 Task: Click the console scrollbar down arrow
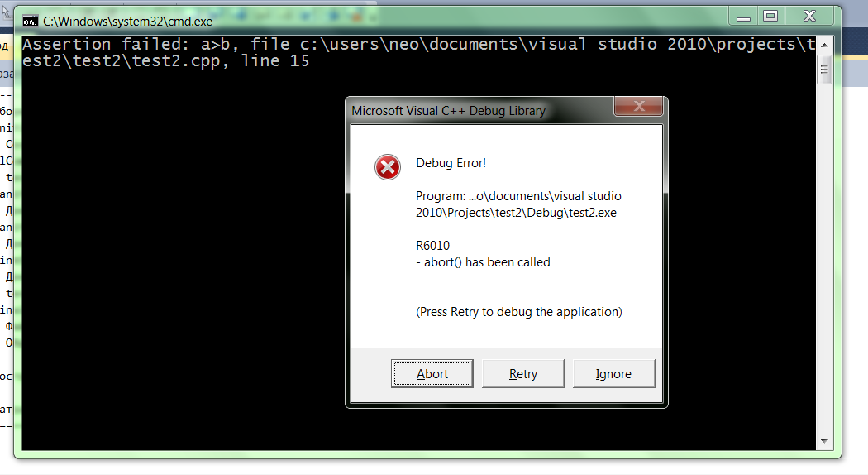tap(824, 441)
